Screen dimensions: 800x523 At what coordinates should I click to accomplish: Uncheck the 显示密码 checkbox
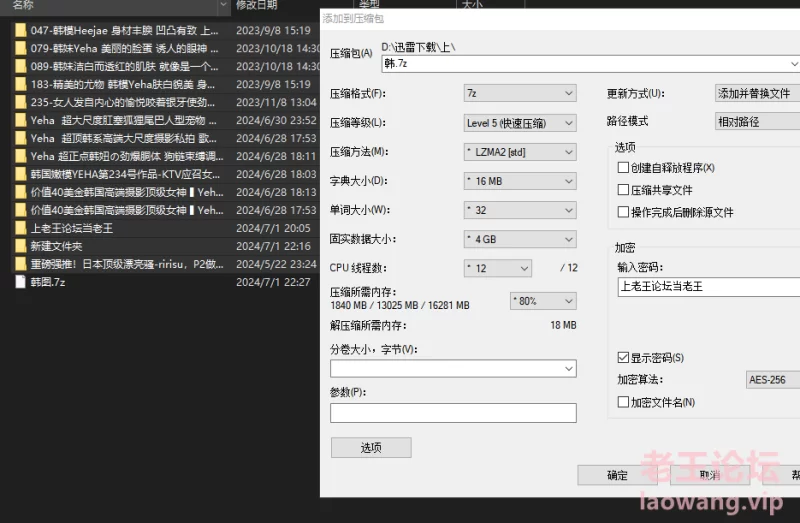tap(624, 357)
